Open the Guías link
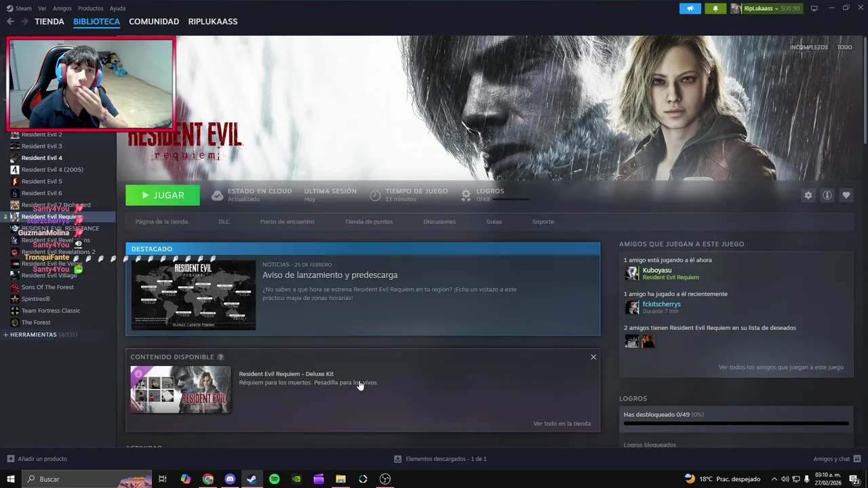The height and width of the screenshot is (488, 868). pyautogui.click(x=494, y=222)
